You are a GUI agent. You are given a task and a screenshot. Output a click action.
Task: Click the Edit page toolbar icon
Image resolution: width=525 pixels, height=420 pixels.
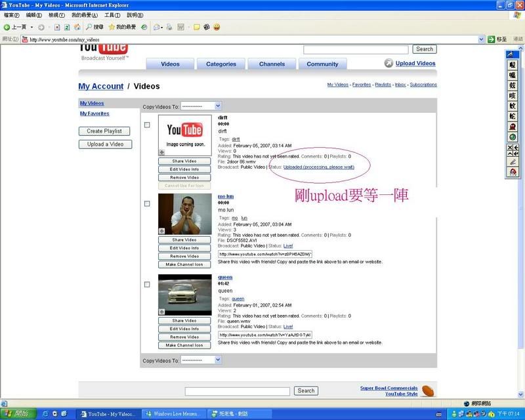coord(181,27)
